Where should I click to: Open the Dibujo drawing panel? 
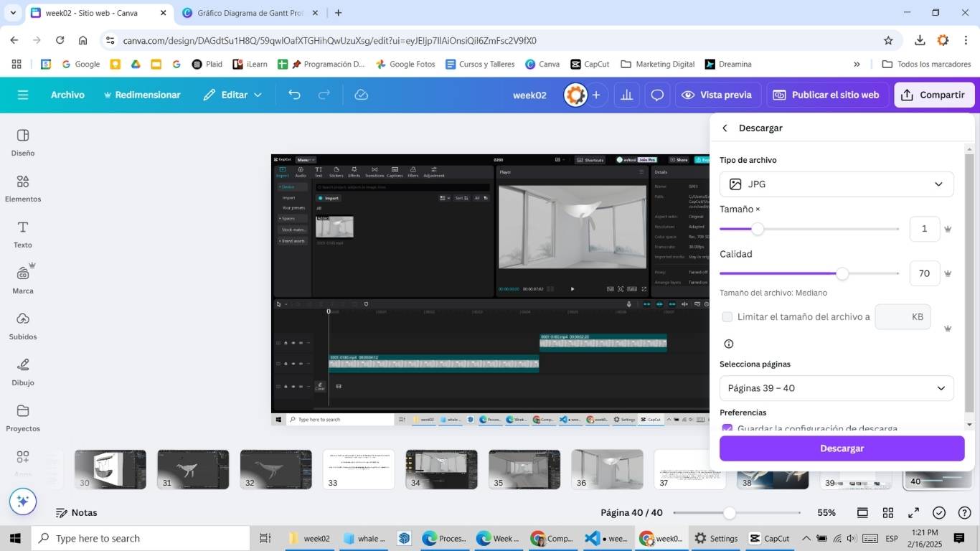(x=23, y=372)
